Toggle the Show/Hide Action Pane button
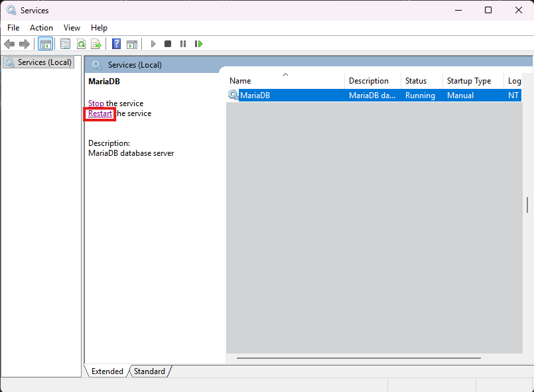 (x=132, y=44)
